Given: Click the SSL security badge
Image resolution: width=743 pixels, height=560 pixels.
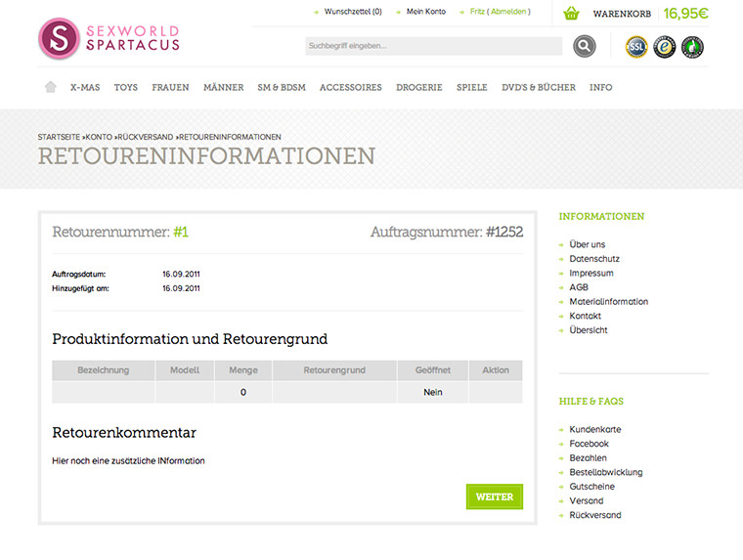Looking at the screenshot, I should pos(636,47).
